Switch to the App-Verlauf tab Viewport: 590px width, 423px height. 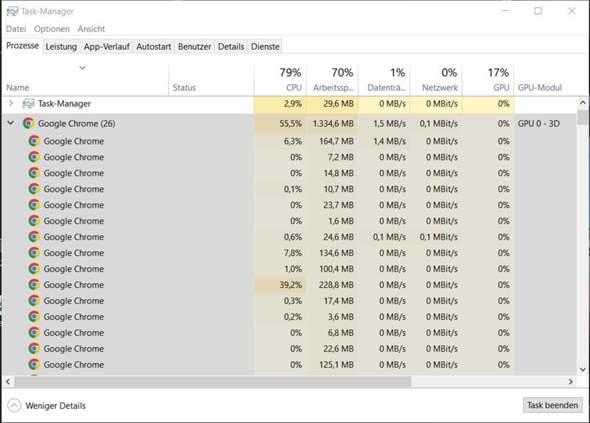(106, 47)
